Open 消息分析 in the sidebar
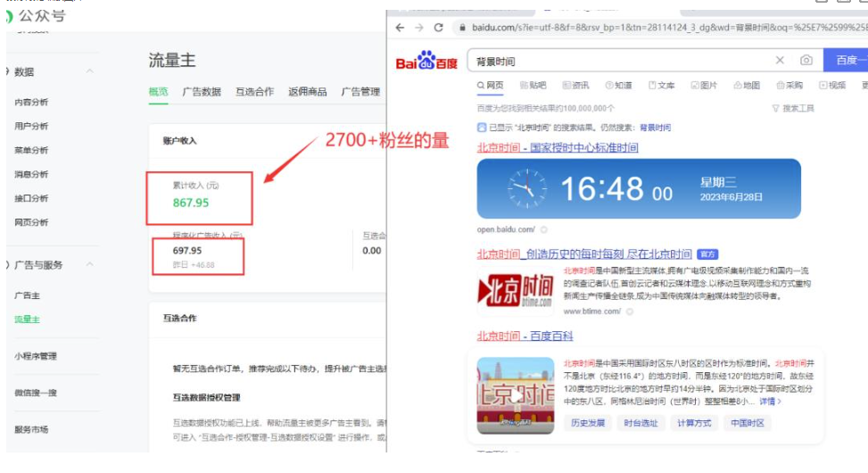Viewport: 868px width, 473px height. click(31, 174)
